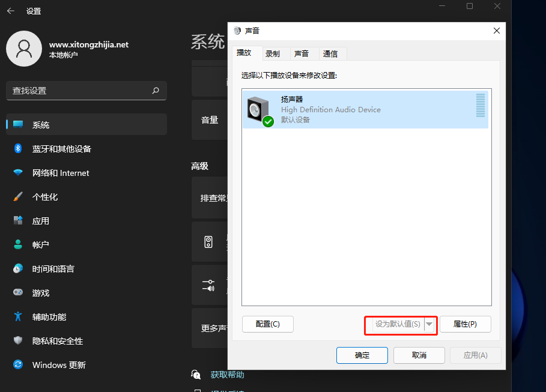Open 属性(P) for the speaker

466,324
